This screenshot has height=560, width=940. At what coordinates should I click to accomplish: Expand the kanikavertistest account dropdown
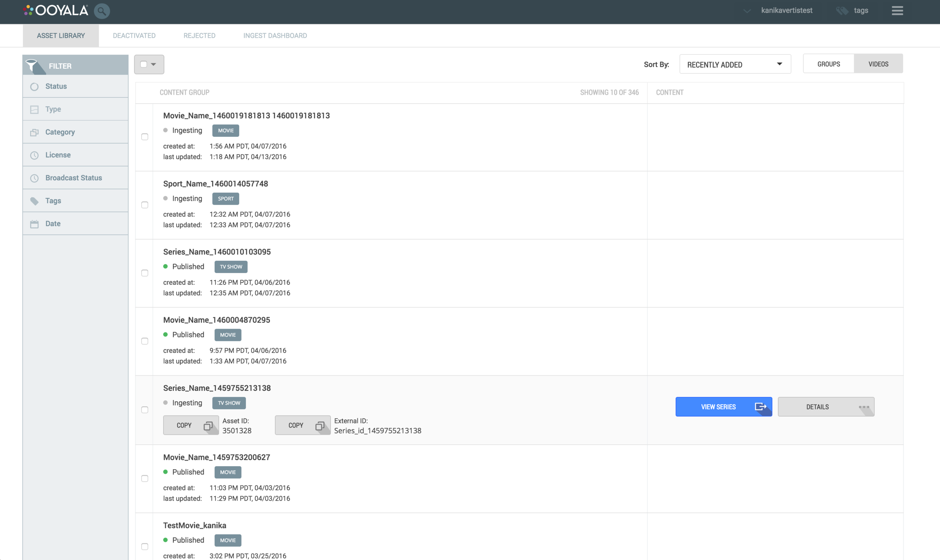pos(747,11)
